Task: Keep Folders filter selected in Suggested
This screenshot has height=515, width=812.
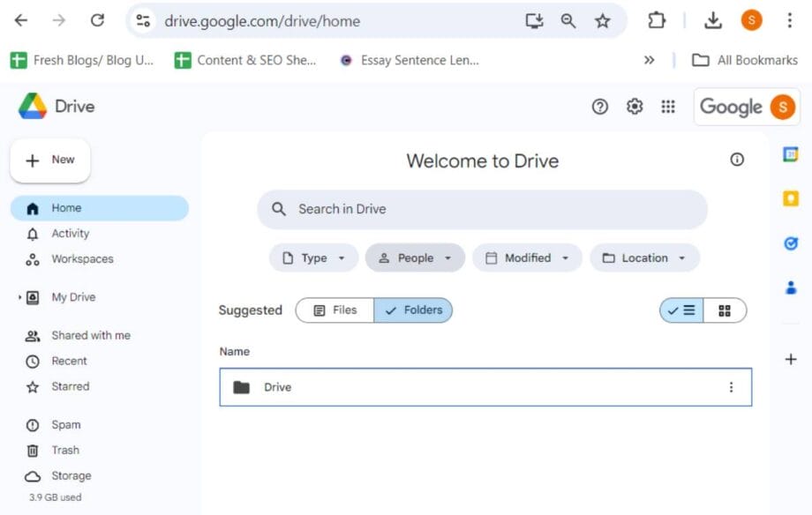Action: click(413, 310)
